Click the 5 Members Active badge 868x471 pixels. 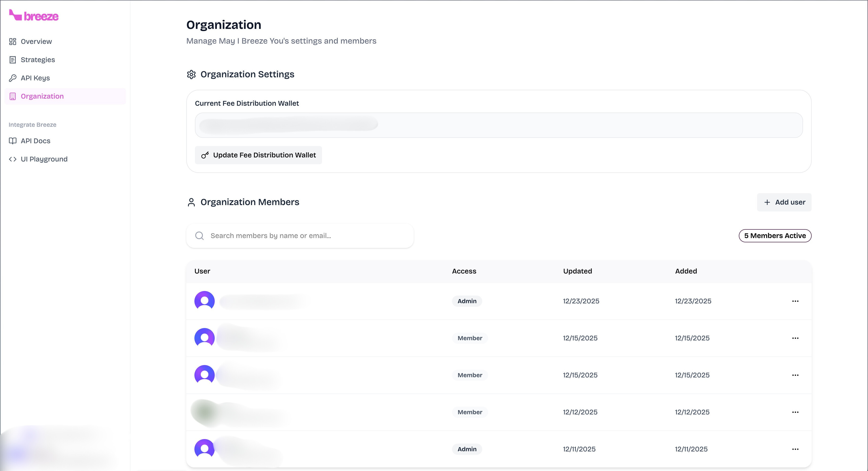pos(775,236)
